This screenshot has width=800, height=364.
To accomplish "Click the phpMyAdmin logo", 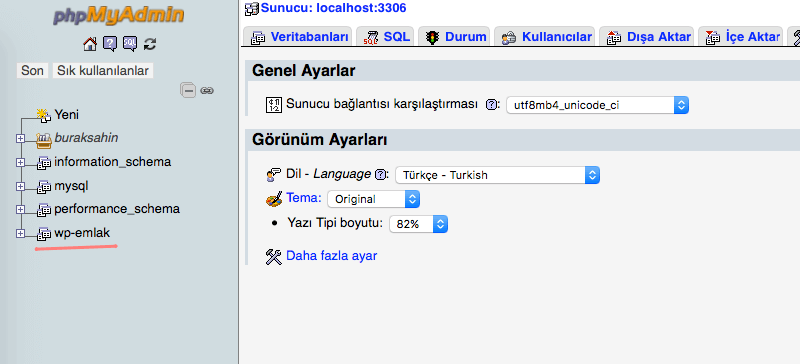I will pos(118,15).
